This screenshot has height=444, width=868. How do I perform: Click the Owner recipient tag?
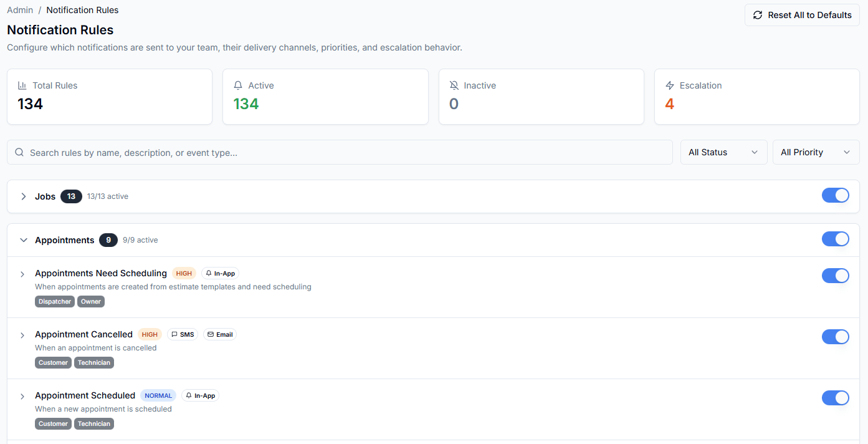point(91,301)
